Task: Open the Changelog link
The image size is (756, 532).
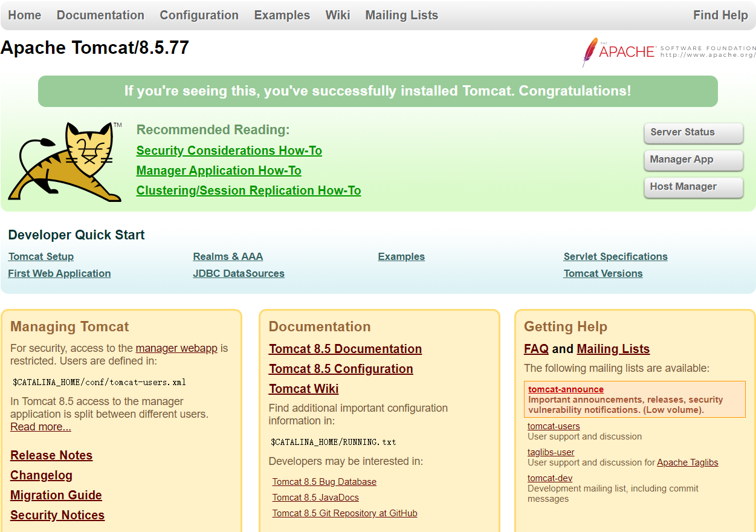Action: coord(41,475)
